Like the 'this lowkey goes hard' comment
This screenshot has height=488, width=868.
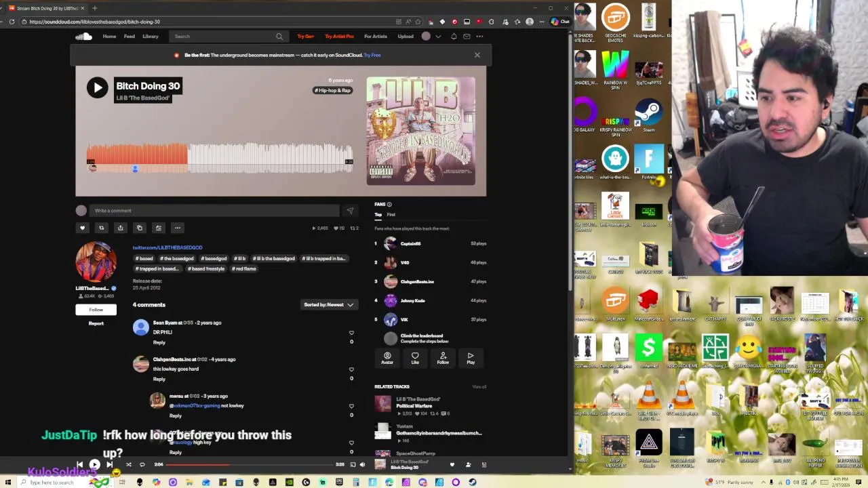click(x=351, y=369)
